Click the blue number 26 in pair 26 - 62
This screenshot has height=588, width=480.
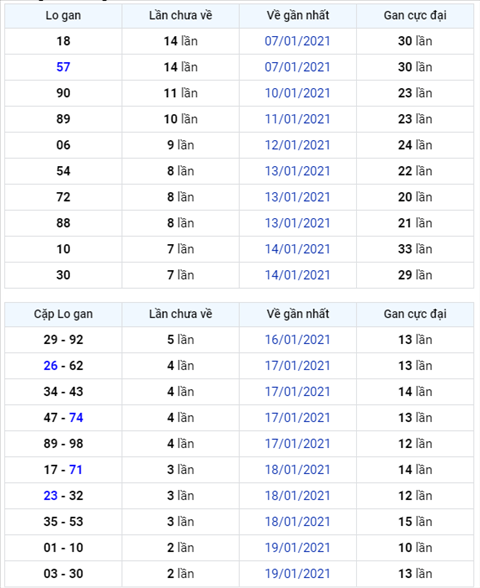click(x=51, y=366)
